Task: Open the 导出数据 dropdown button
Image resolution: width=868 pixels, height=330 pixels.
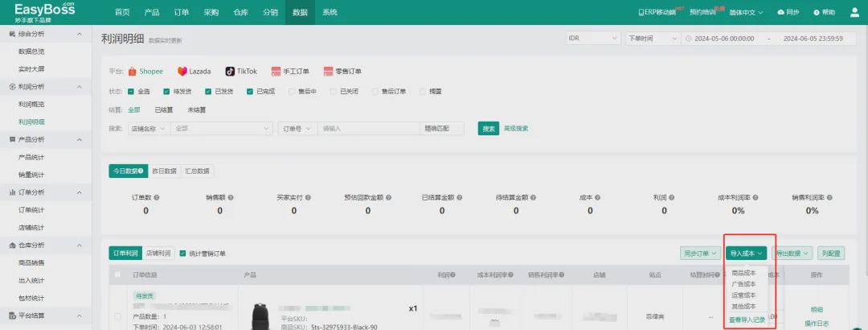Action: (792, 254)
